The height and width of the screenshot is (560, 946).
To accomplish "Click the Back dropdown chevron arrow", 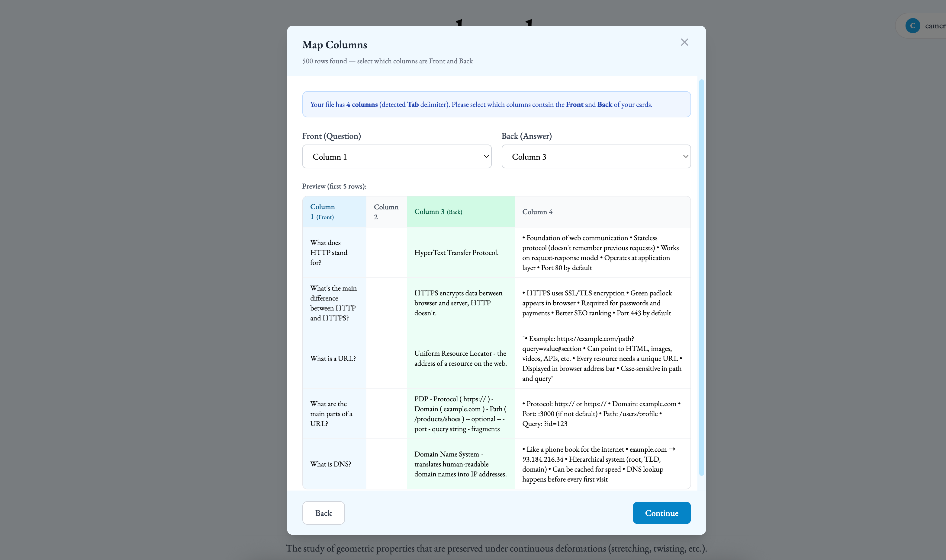I will (x=685, y=157).
